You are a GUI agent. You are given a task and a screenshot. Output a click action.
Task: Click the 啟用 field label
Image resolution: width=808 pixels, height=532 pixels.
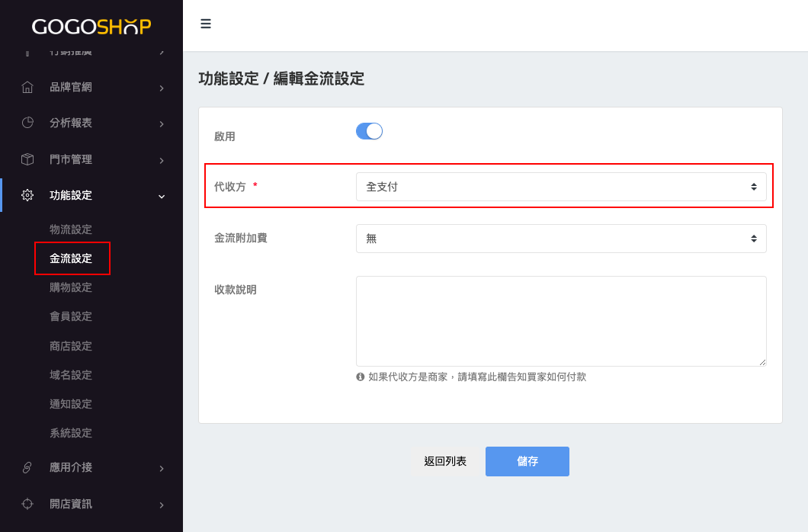(225, 136)
